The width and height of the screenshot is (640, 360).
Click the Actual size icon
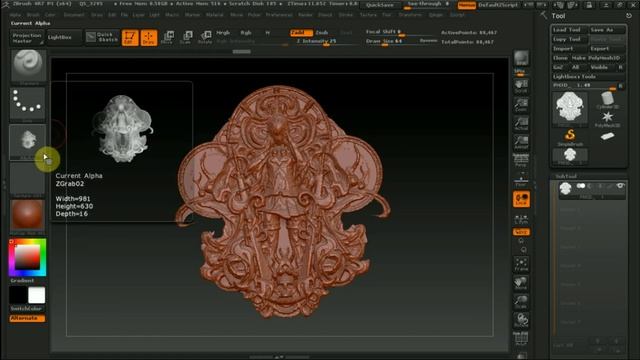tap(521, 124)
